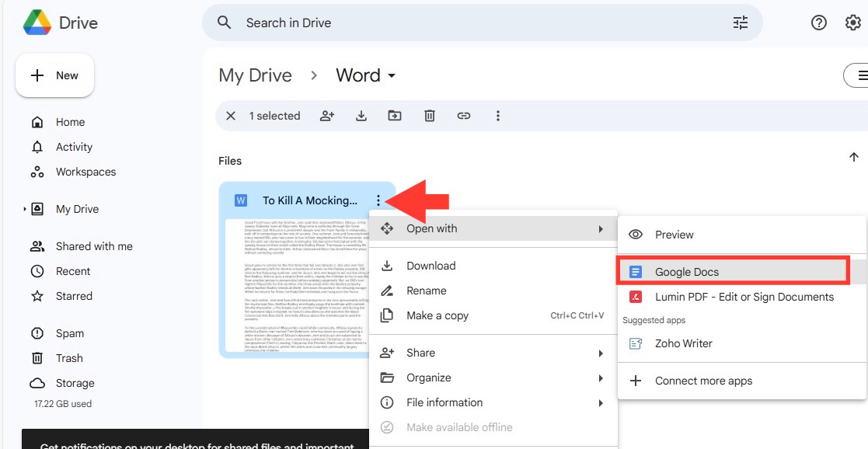868x449 pixels.
Task: Open the Help question mark icon
Action: [x=819, y=23]
